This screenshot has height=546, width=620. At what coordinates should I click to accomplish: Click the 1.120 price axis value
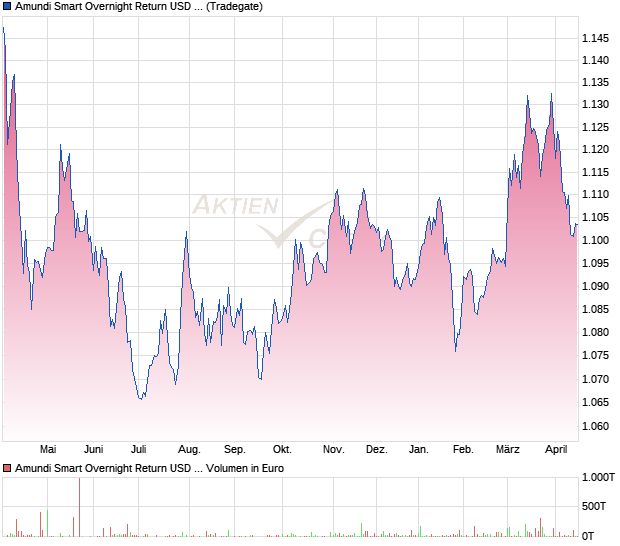pyautogui.click(x=595, y=149)
